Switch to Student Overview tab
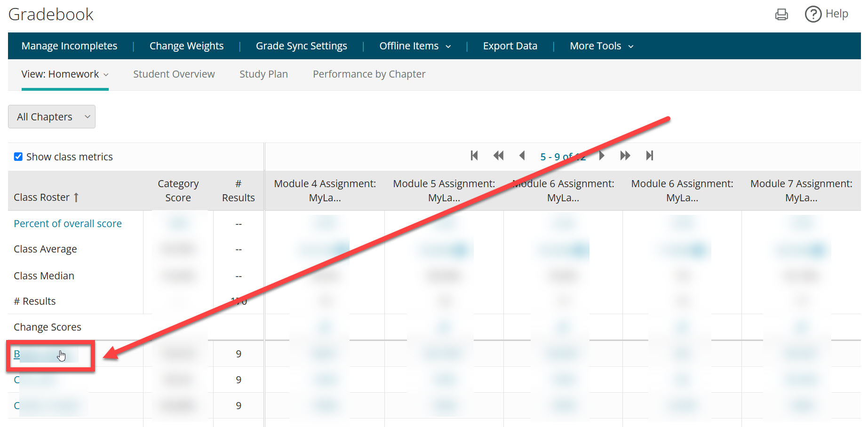The width and height of the screenshot is (868, 427). tap(174, 74)
